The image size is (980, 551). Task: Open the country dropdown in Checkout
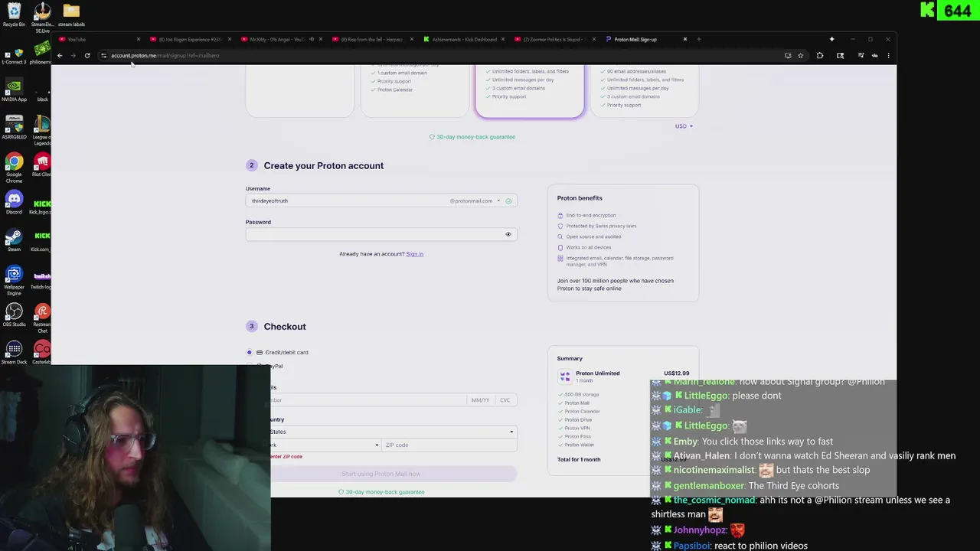click(392, 432)
